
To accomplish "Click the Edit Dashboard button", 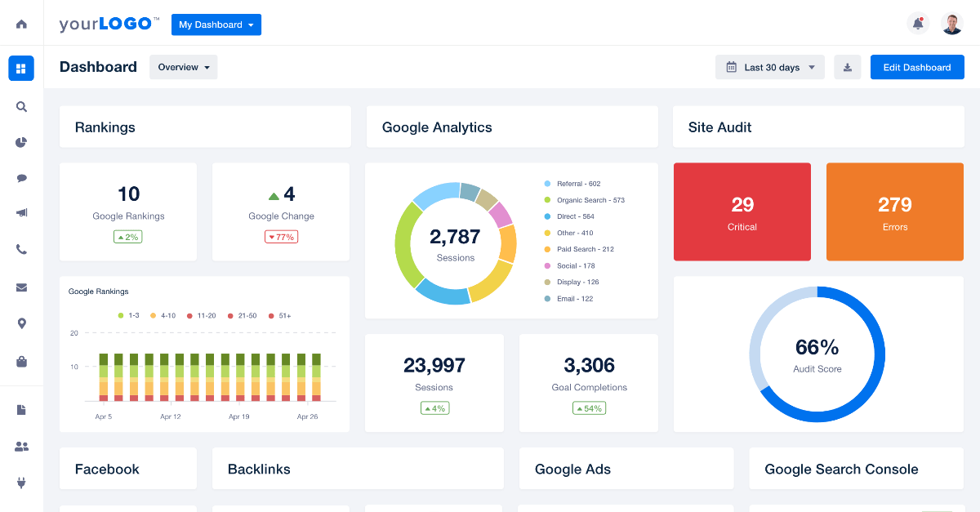I will pos(917,67).
